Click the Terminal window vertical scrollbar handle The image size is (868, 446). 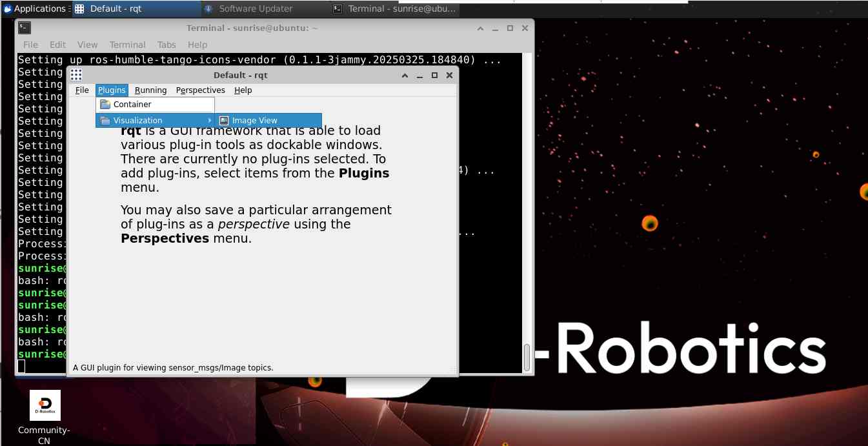(x=527, y=358)
